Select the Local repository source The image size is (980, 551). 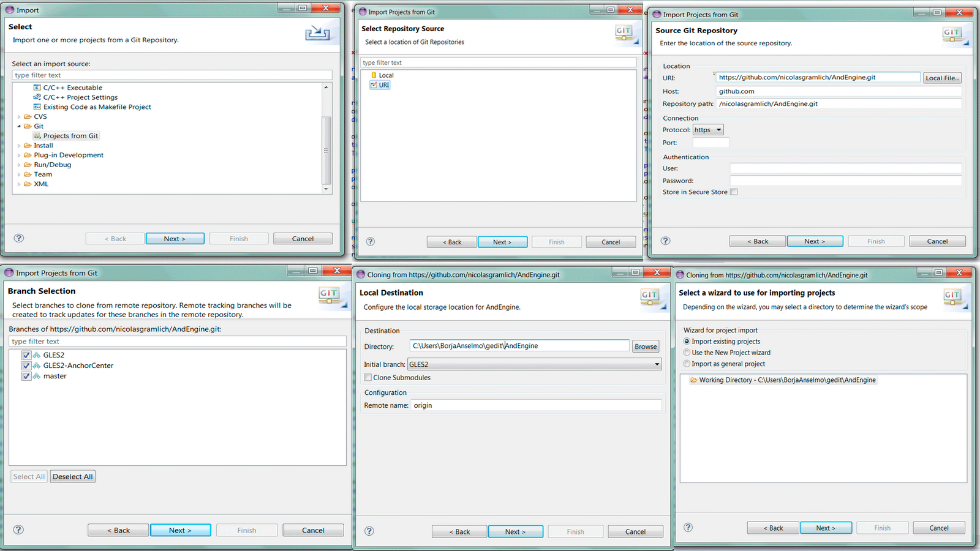coord(382,75)
